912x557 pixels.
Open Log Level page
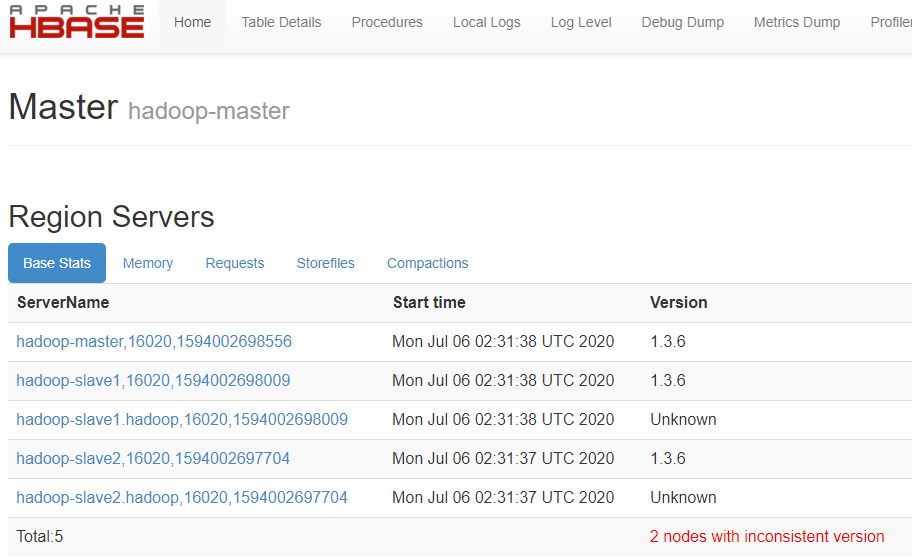[581, 22]
